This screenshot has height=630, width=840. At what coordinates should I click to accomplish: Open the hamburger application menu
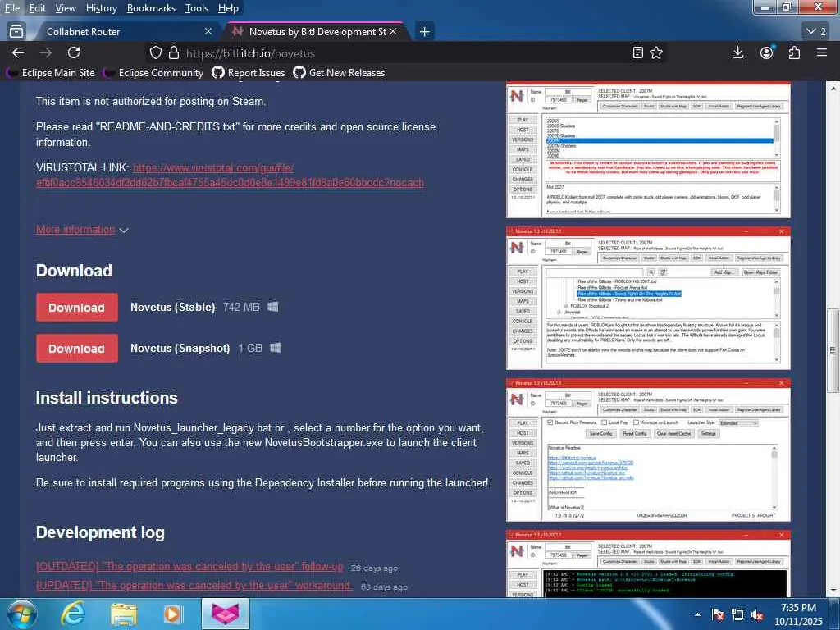tap(822, 52)
